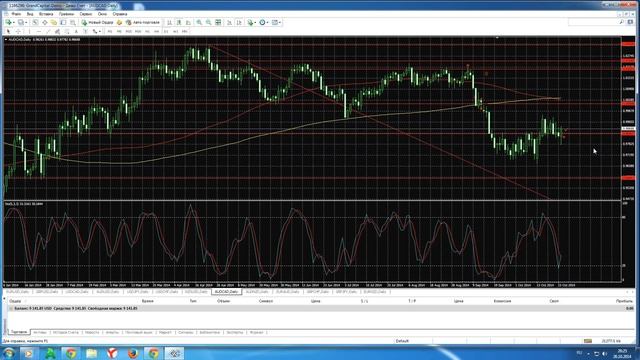The image size is (640, 360).
Task: Switch to the D1 timeframe
Action: click(166, 31)
